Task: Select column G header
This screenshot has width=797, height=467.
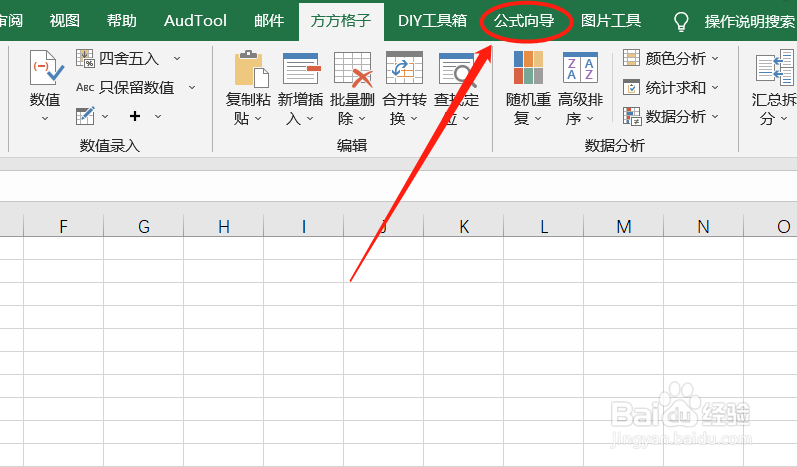Action: click(x=143, y=226)
